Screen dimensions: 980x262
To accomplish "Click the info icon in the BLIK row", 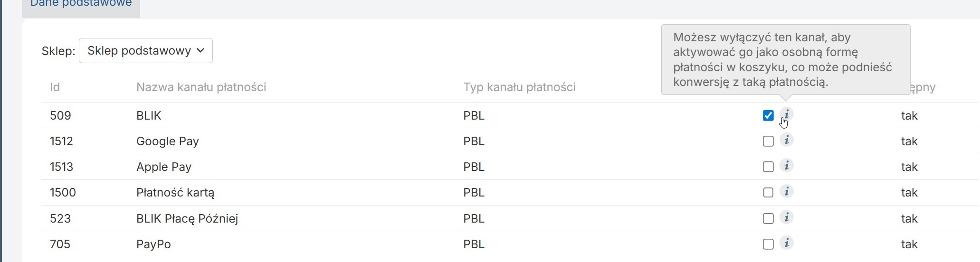I will coord(787,114).
